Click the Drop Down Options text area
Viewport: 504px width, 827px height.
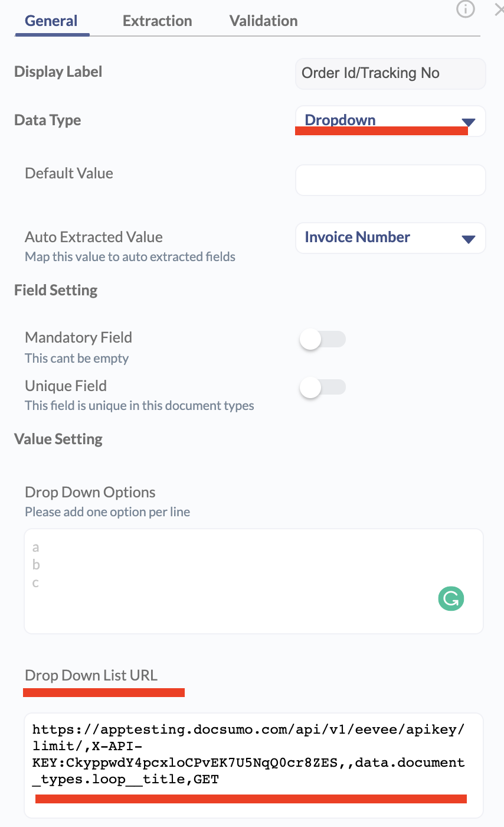click(254, 581)
